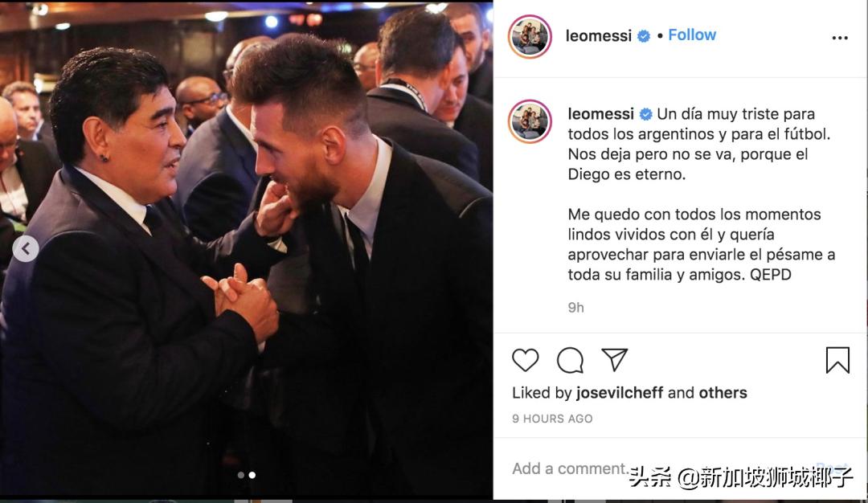
Task: Go to the previous photo with left arrow
Action: (26, 249)
